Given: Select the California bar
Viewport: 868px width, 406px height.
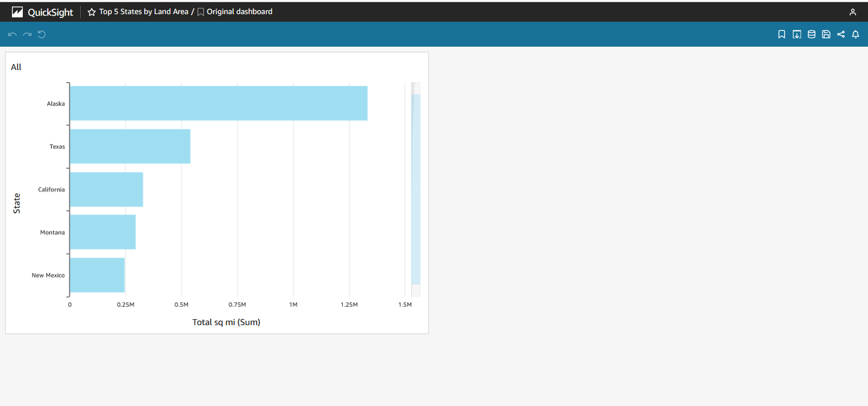Looking at the screenshot, I should (106, 189).
